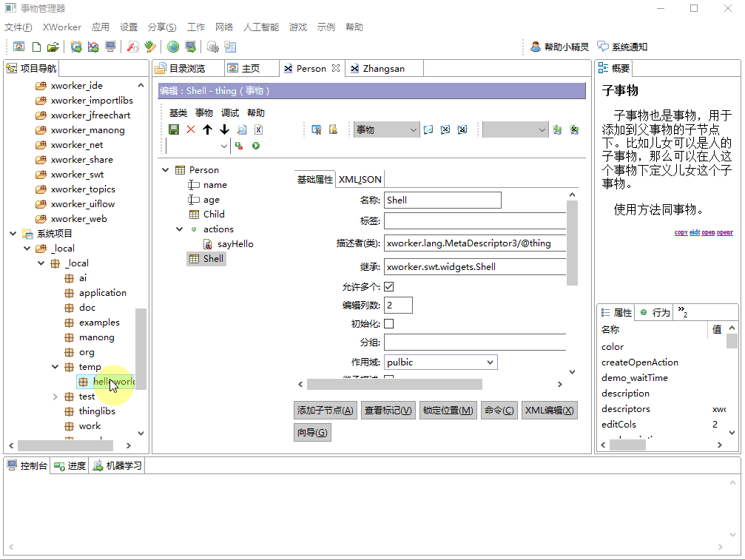Image resolution: width=745 pixels, height=560 pixels.
Task: Click the 命令(C) button
Action: coord(499,410)
